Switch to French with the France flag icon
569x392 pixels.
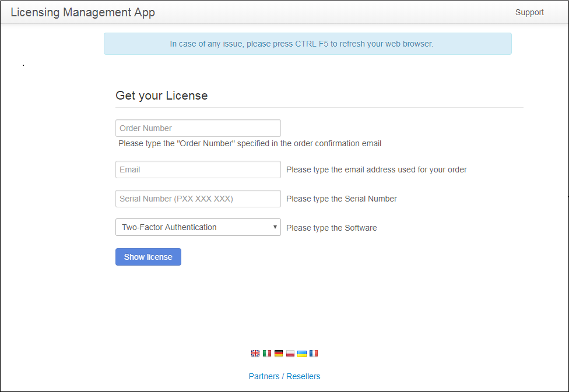tap(313, 353)
